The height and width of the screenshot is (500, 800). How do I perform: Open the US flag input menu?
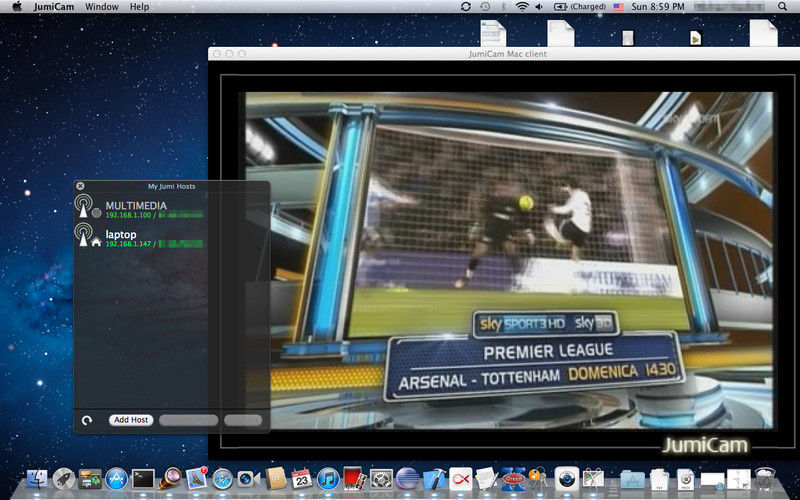click(618, 7)
